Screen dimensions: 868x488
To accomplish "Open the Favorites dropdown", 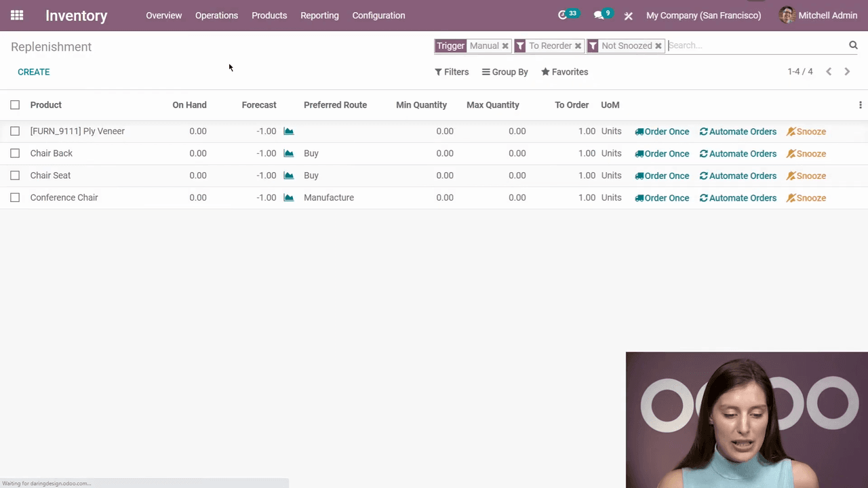I will (x=564, y=72).
